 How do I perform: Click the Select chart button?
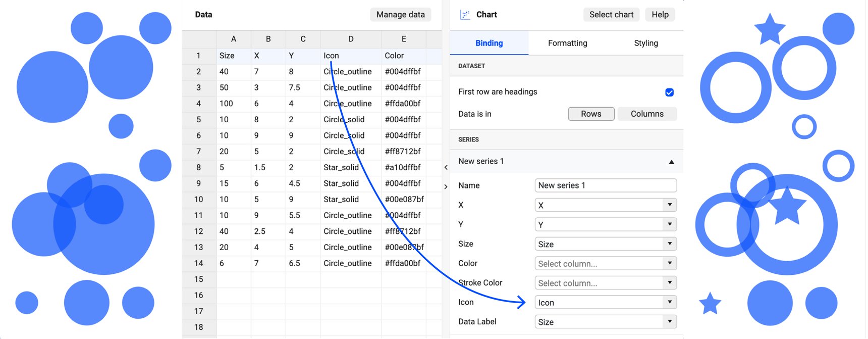(x=611, y=15)
